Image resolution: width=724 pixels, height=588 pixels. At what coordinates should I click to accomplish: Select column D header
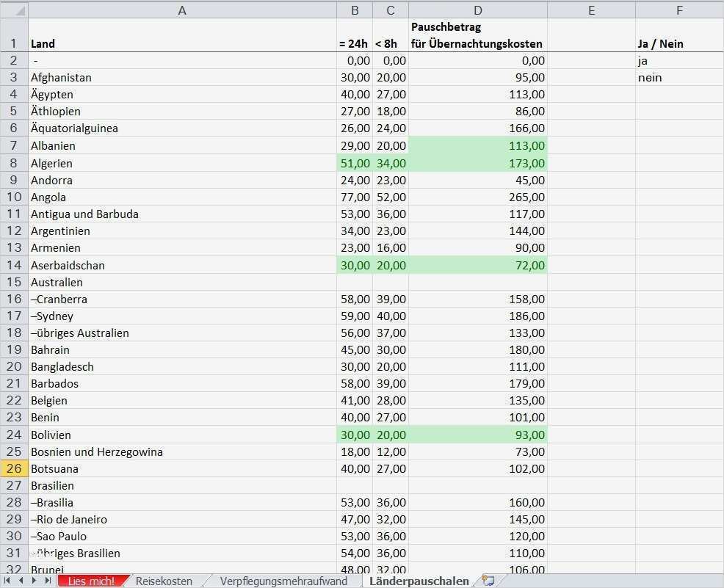click(478, 10)
